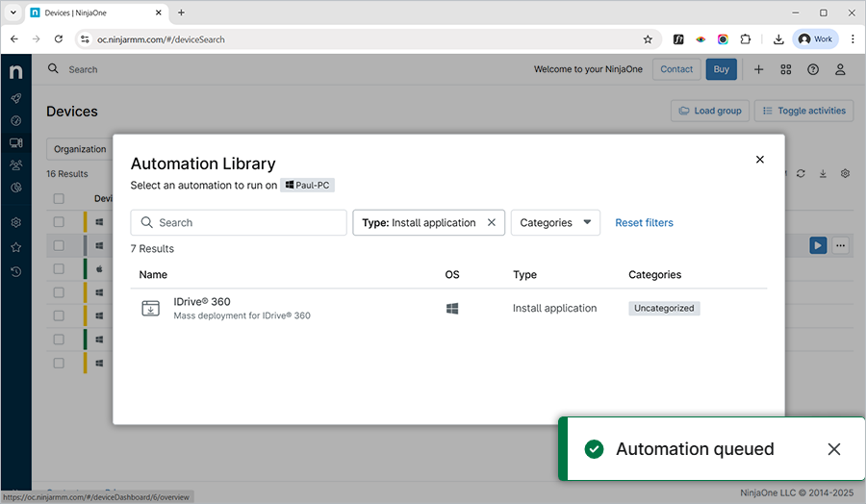Image resolution: width=866 pixels, height=504 pixels.
Task: Open the Devices section in the sidebar
Action: [x=15, y=143]
